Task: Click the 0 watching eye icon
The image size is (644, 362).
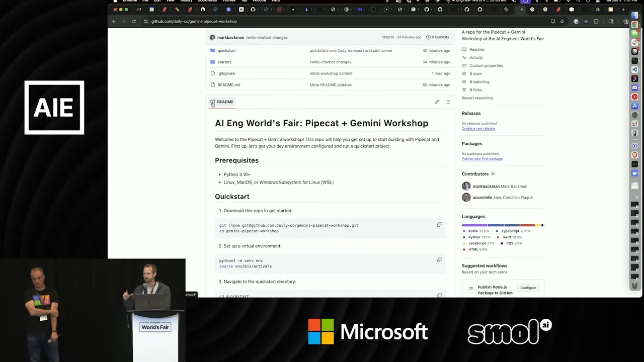Action: (x=464, y=81)
